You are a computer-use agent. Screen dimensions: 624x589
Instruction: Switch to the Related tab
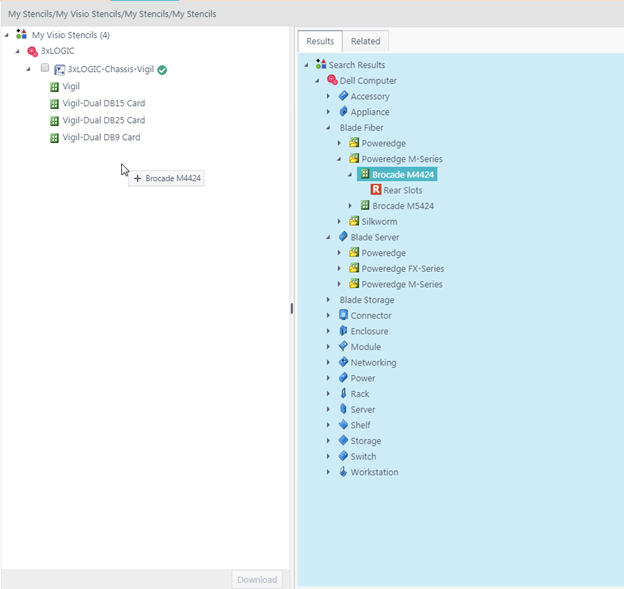365,41
